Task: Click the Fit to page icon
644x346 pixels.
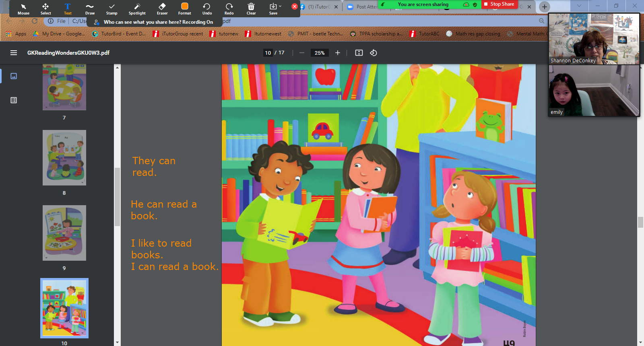Action: point(359,53)
